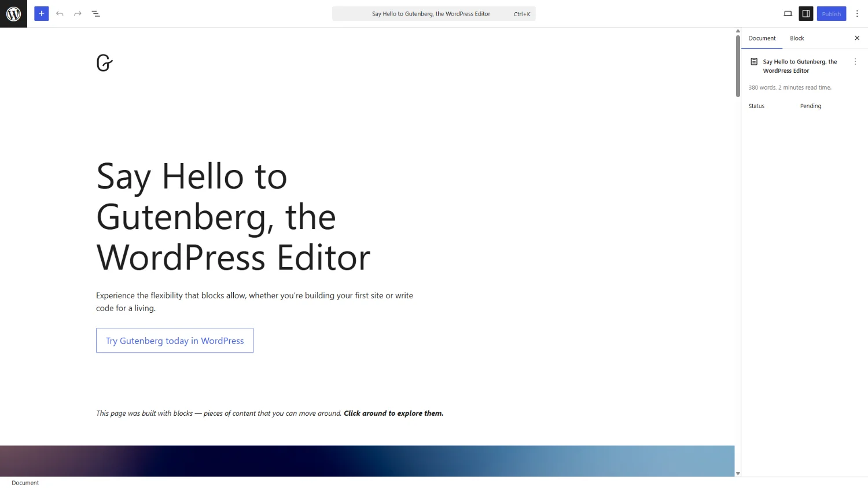Screen dimensions: 868x488
Task: Click the 'Try Gutenberg today in WordPress' button
Action: [x=175, y=341]
